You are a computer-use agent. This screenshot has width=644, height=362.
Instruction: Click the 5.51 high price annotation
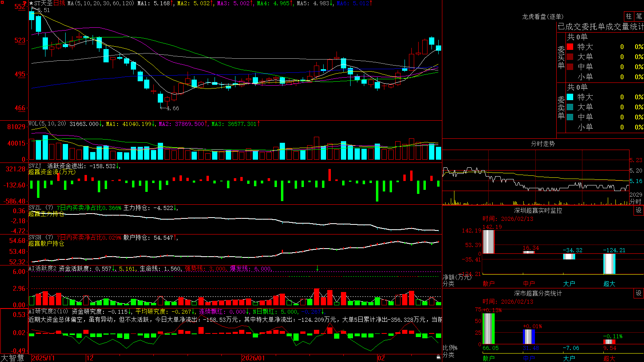coord(43,10)
